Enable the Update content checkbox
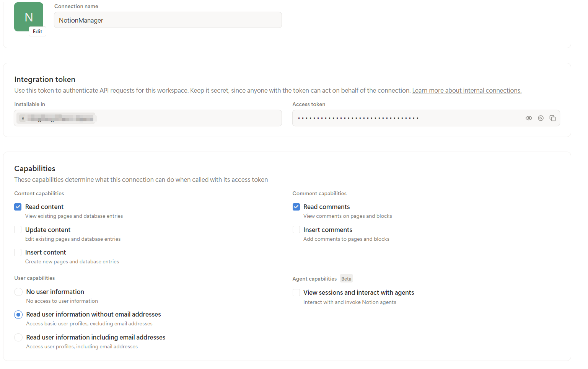Screen dimensions: 588x369 point(18,230)
